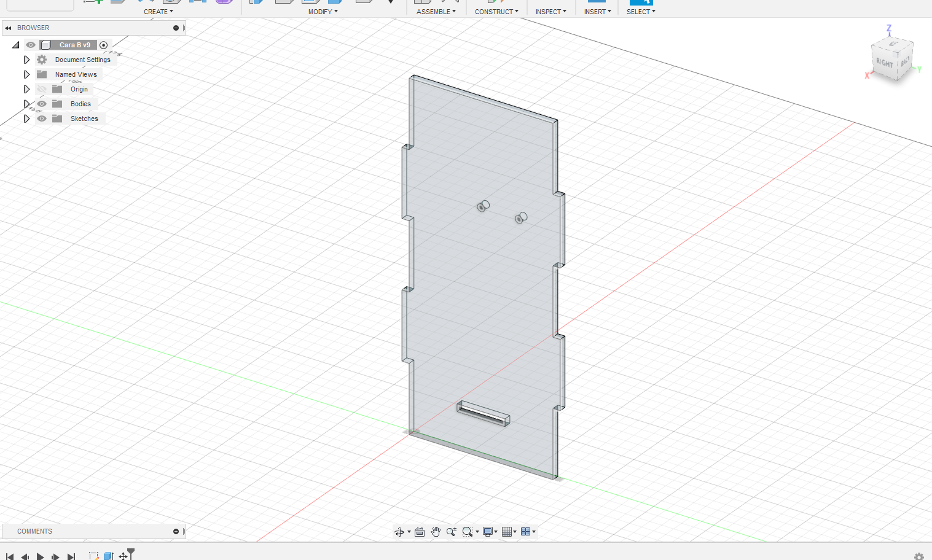Click the Document Settings gear icon
Image resolution: width=932 pixels, height=560 pixels.
42,60
